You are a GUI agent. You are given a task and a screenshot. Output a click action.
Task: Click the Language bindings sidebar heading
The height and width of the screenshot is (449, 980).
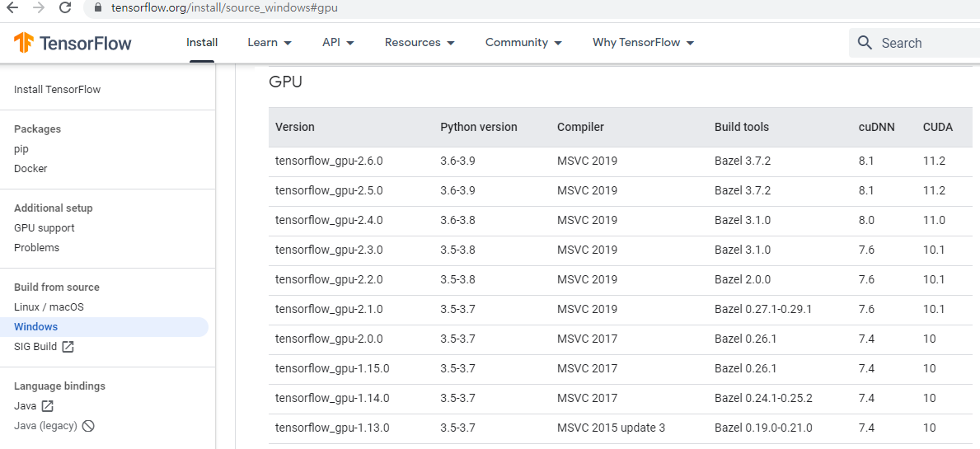[x=59, y=386]
